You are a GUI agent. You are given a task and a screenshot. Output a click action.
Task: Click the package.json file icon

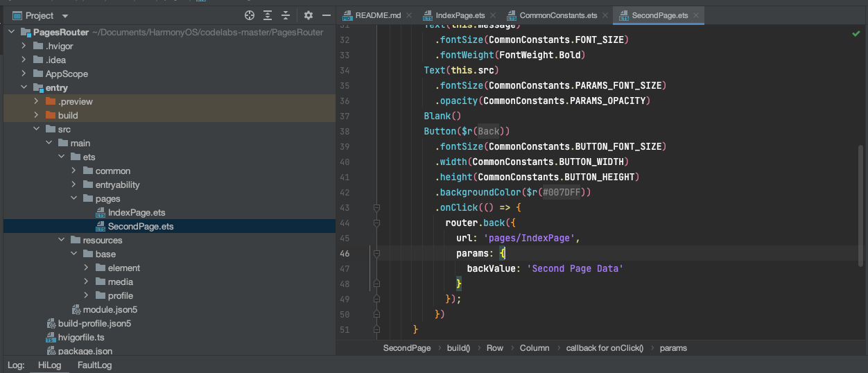click(x=51, y=351)
